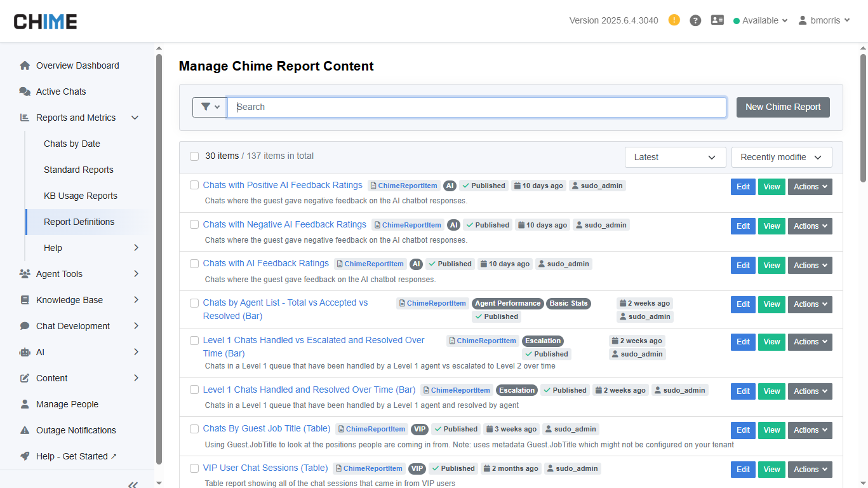Edit the Chats with Negative AI Feedback report
868x488 pixels.
click(743, 226)
